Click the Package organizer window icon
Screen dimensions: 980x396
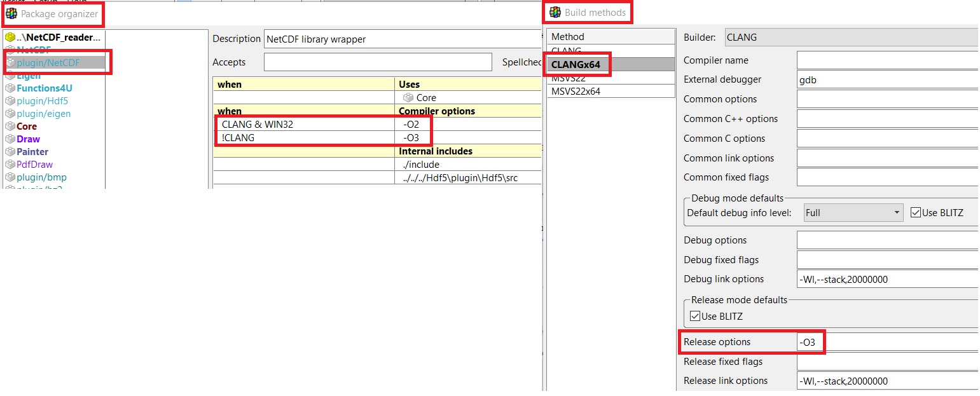(11, 13)
